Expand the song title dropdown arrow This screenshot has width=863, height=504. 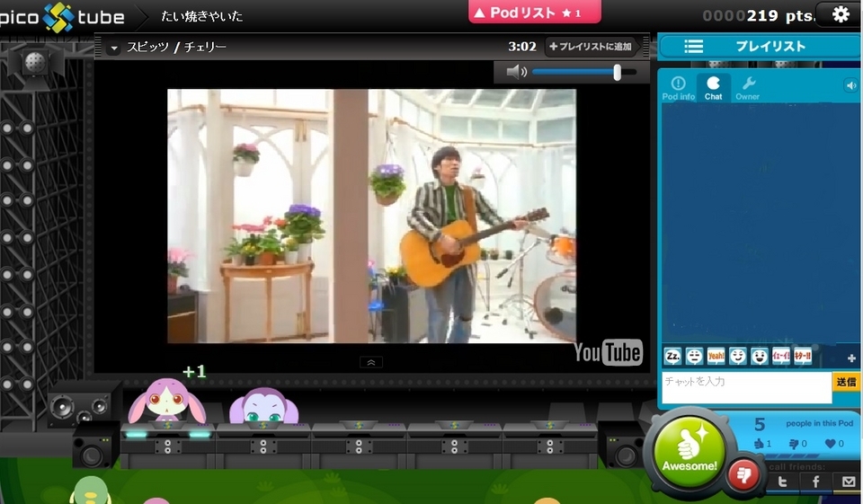pos(114,48)
